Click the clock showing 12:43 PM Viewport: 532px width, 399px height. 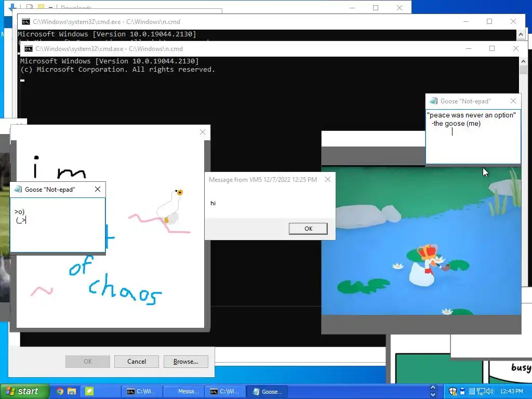coord(511,391)
